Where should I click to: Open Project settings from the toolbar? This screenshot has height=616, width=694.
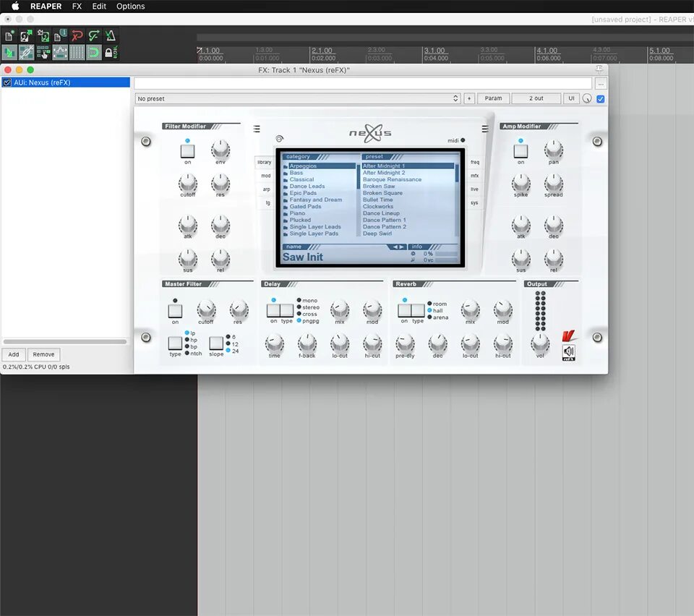(x=60, y=36)
